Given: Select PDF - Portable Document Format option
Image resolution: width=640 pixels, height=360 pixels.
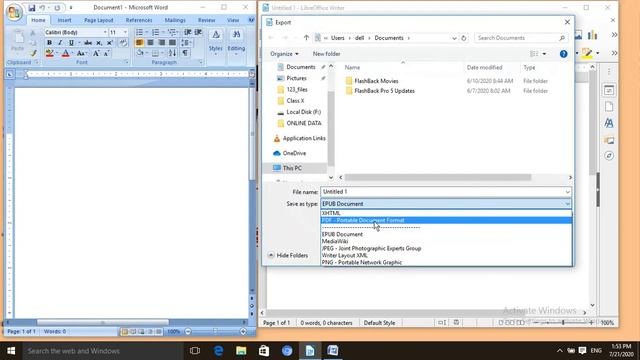Looking at the screenshot, I should click(446, 220).
